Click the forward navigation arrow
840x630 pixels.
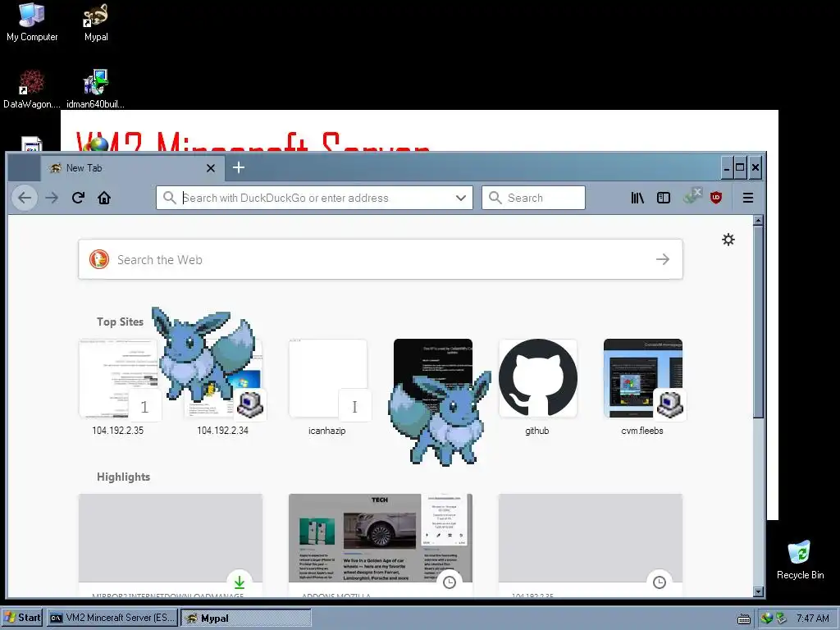coord(52,198)
